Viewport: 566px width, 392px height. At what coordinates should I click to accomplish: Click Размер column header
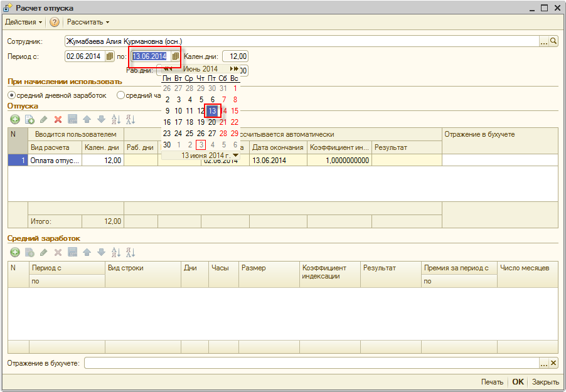point(269,275)
